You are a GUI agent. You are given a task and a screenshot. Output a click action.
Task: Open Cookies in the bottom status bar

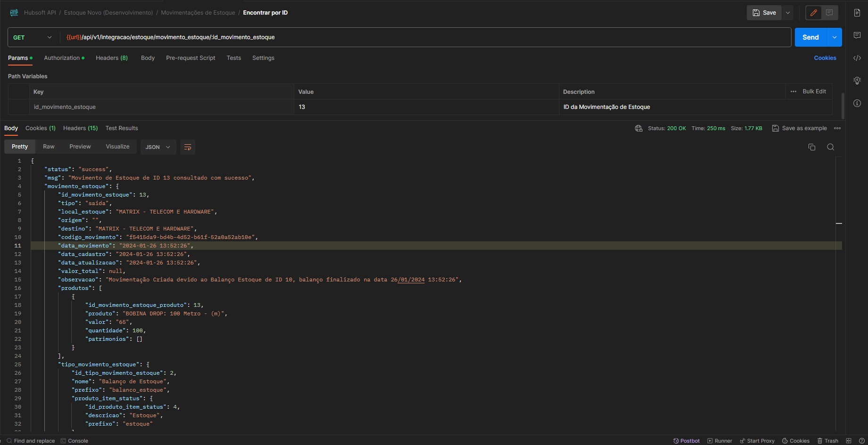click(x=796, y=441)
